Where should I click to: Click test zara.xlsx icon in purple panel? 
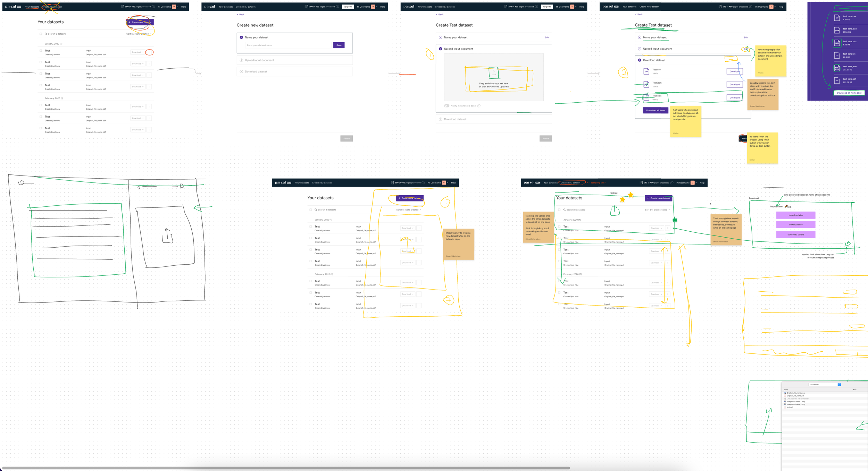(x=837, y=43)
